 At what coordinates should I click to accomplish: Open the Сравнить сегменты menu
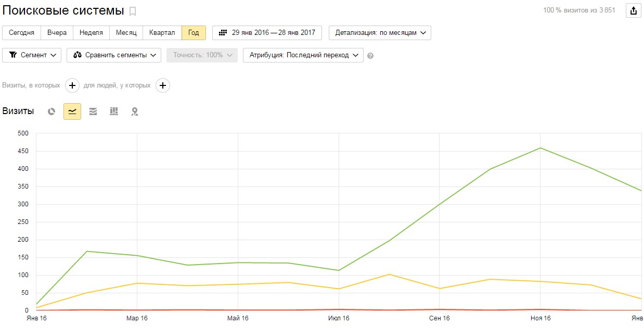(114, 55)
